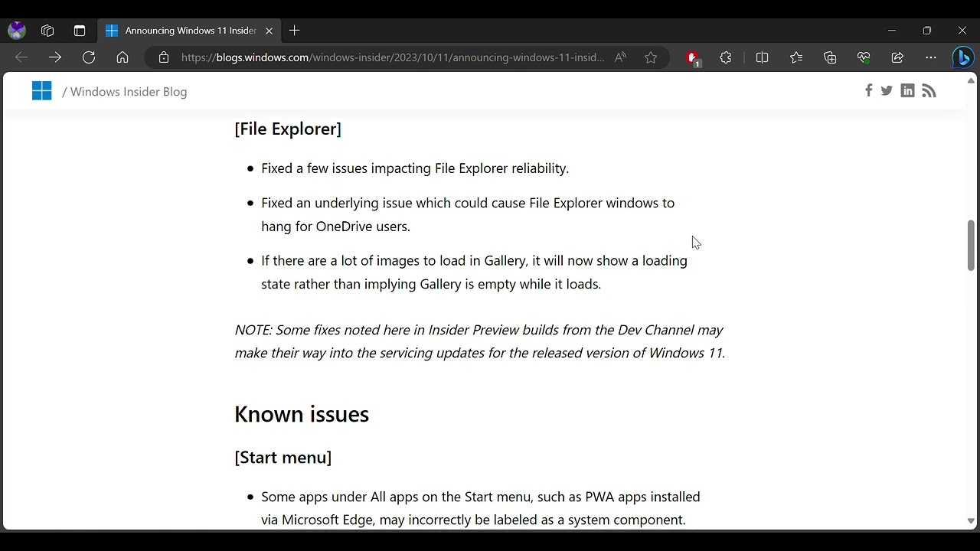980x551 pixels.
Task: Click the Known issues heading
Action: [x=302, y=414]
